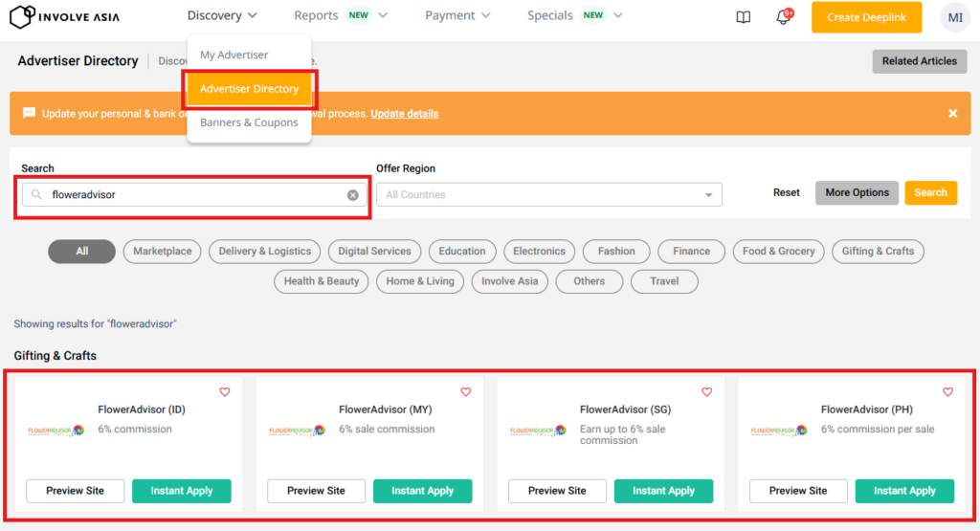Follow the Update details link
Screen dimensions: 980x531
point(405,114)
